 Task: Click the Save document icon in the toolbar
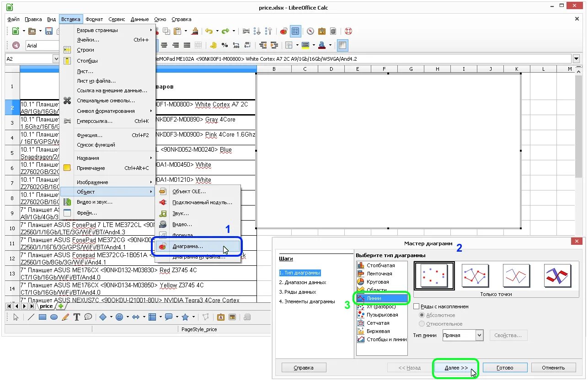tap(49, 31)
